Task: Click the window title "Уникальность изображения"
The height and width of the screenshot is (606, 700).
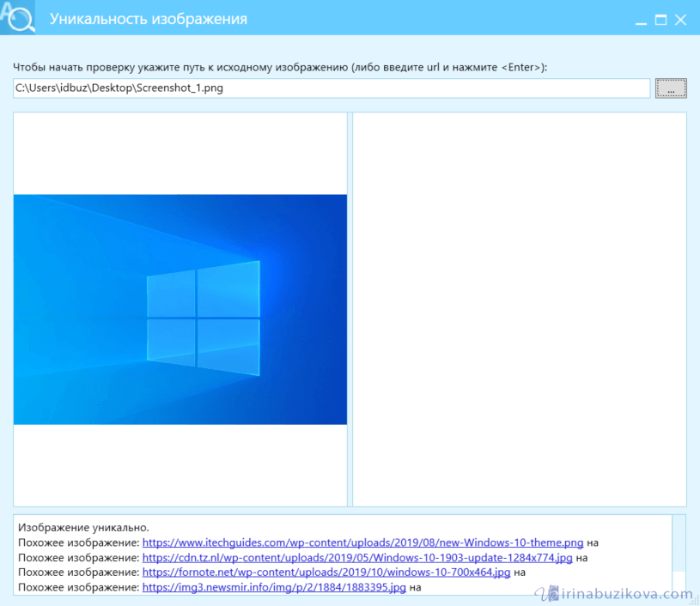Action: pos(148,19)
